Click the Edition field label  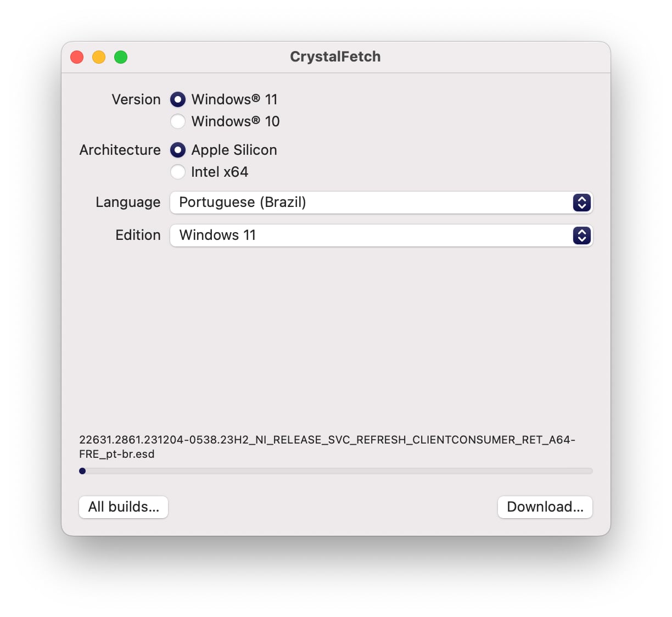[138, 235]
